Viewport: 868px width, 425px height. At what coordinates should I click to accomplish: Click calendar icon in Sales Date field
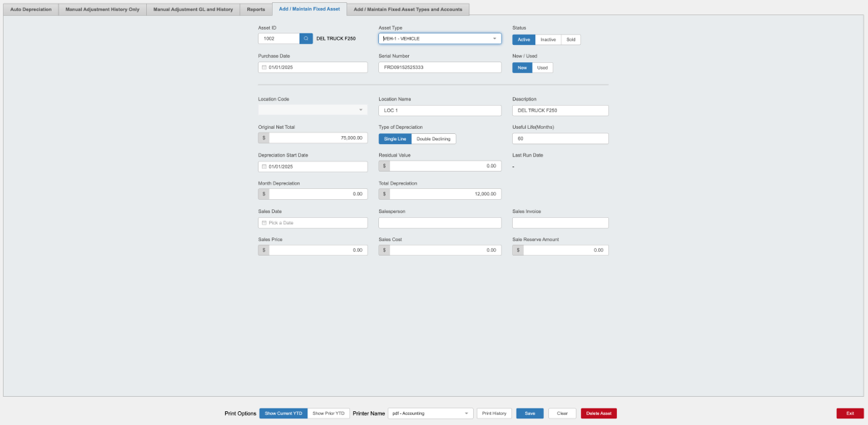264,223
